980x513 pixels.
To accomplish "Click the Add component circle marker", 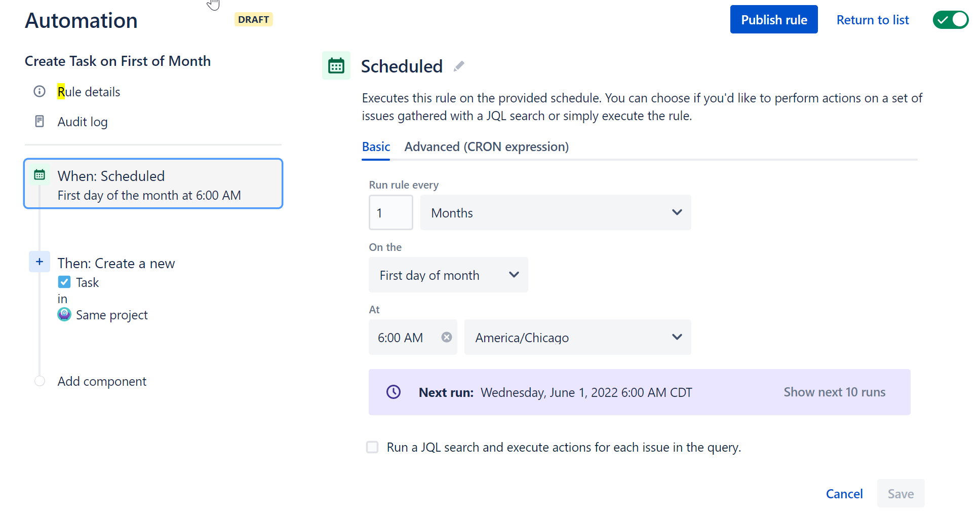I will 40,381.
